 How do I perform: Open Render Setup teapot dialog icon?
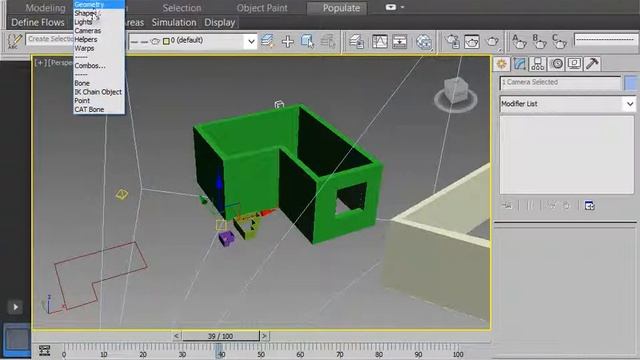[453, 41]
